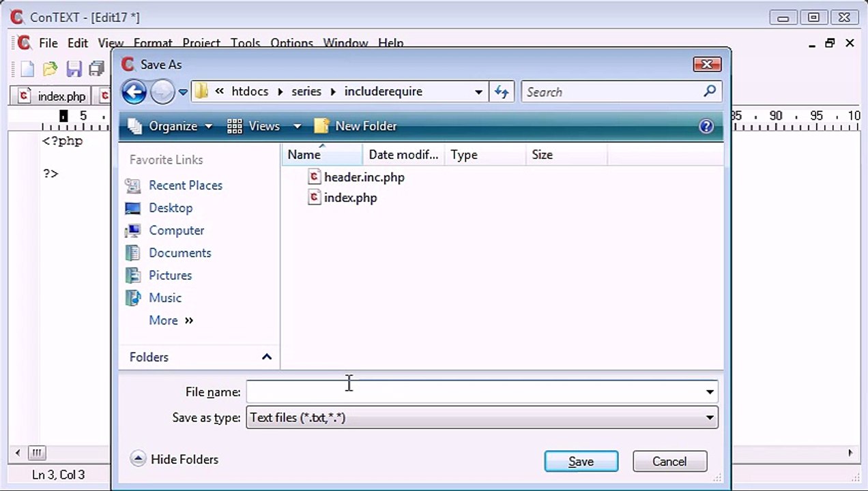Screen dimensions: 868x491
Task: Click the folder icon in address bar
Action: pos(201,91)
